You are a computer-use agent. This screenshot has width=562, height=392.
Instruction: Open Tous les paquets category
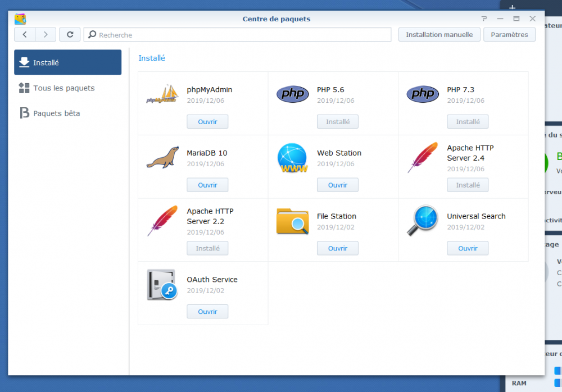point(68,88)
